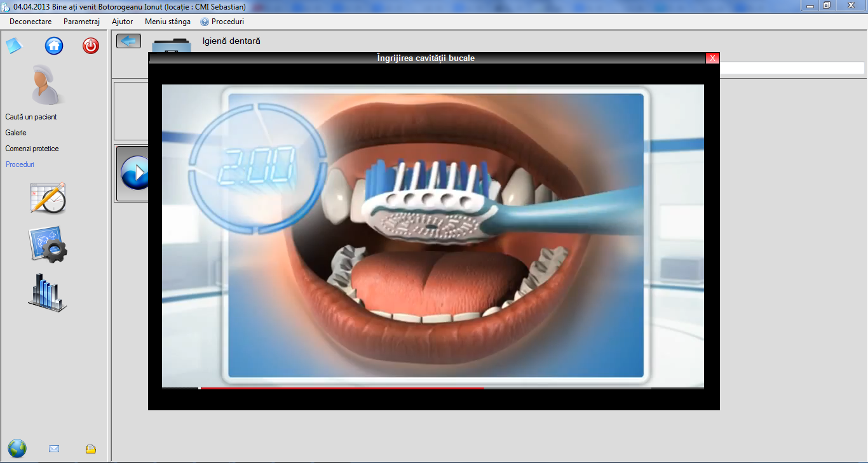Open Comenzi protetice link
This screenshot has height=463, width=868.
pos(32,149)
